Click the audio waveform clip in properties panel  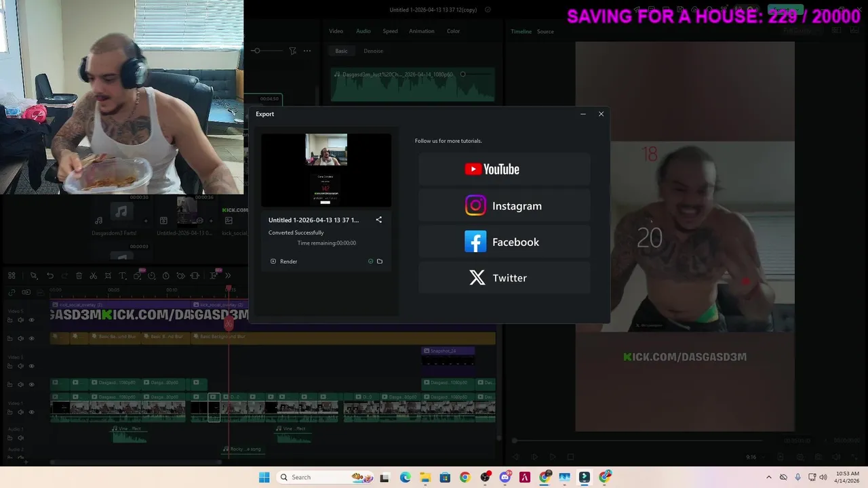(x=412, y=85)
